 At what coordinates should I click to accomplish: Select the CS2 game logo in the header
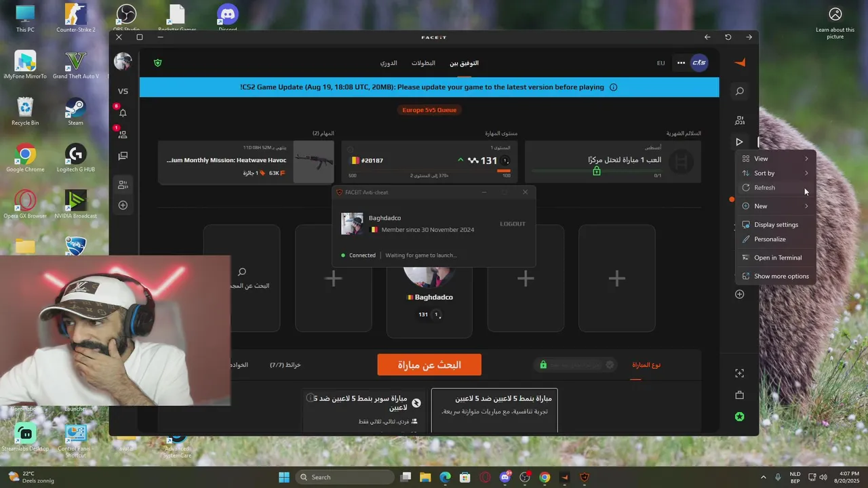[x=699, y=62]
